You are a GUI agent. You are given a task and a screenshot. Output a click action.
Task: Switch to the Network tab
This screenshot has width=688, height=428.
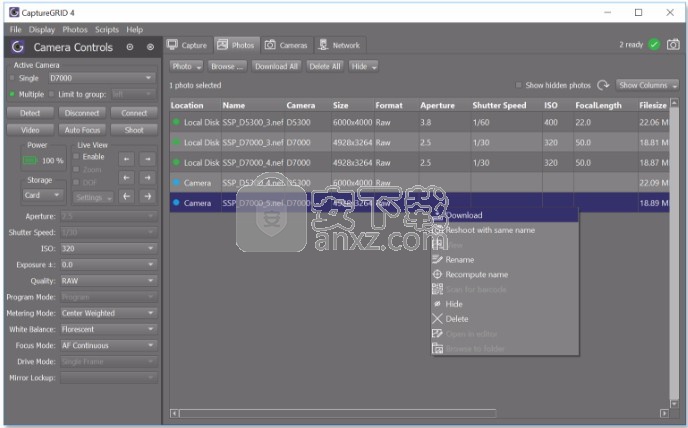340,45
